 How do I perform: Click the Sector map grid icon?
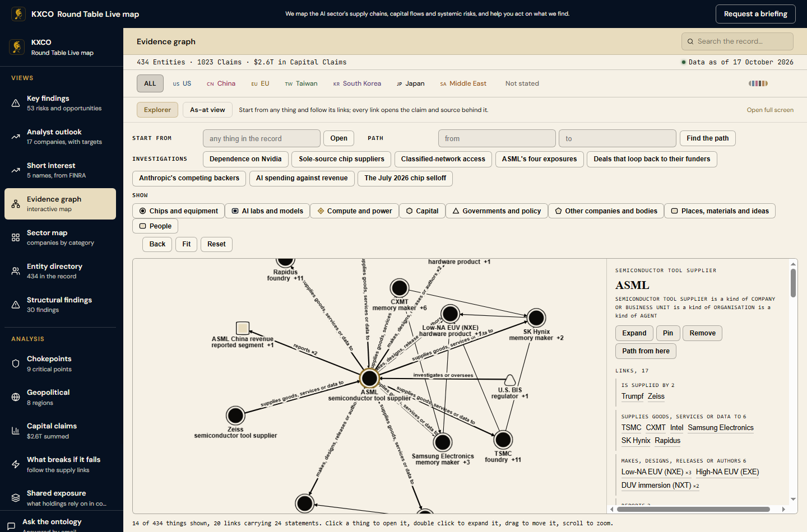pos(16,237)
